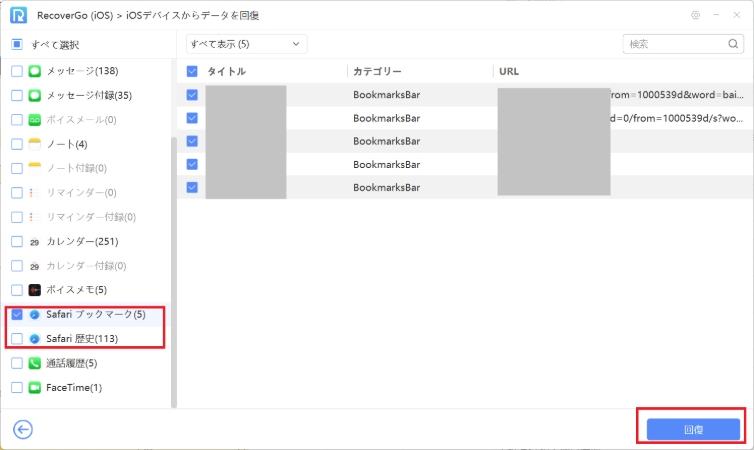Click the リマインダー(0) reminders icon
754x450 pixels.
point(35,193)
